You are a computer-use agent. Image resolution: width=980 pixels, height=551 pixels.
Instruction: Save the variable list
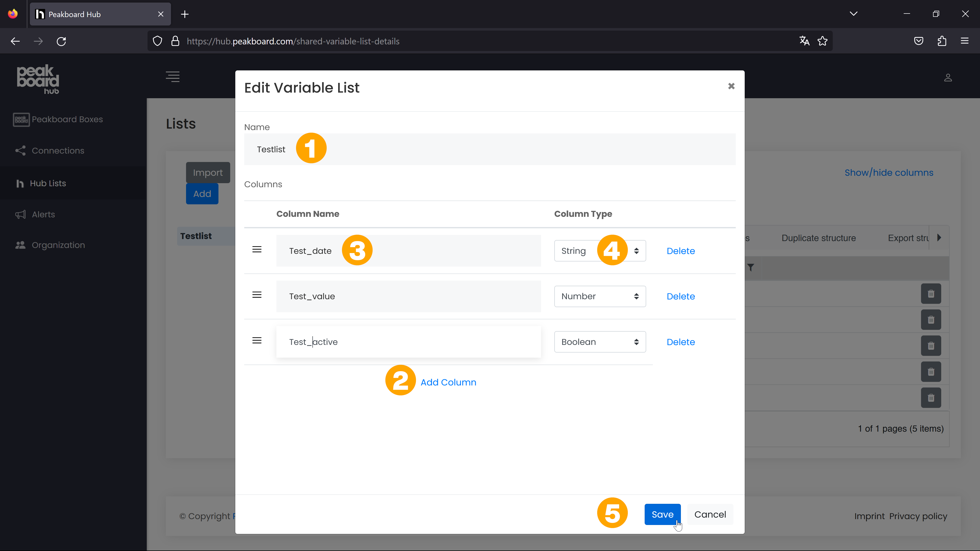(x=662, y=515)
